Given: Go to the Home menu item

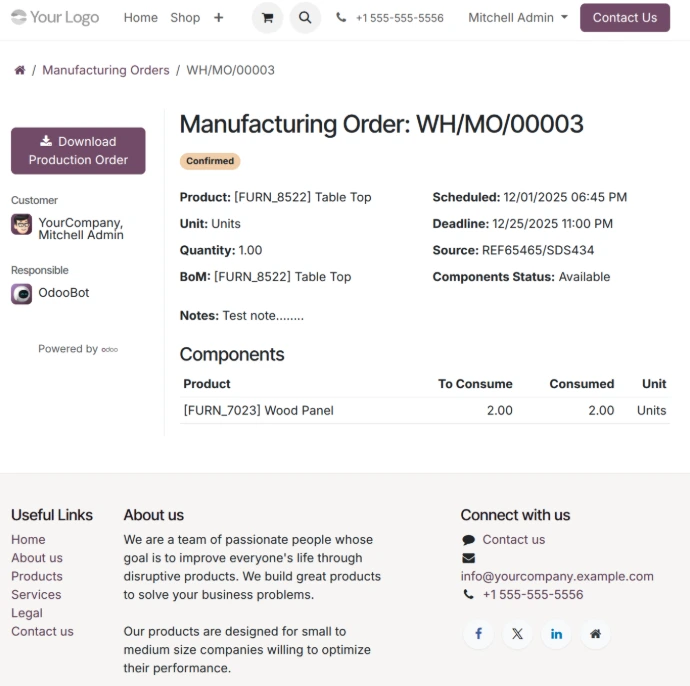Looking at the screenshot, I should [x=141, y=18].
